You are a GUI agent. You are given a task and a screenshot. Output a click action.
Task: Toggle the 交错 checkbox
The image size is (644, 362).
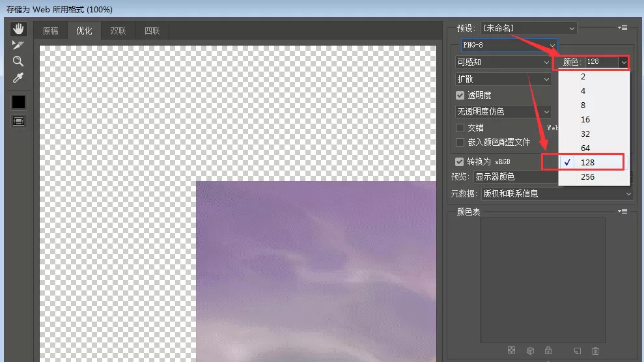[460, 128]
